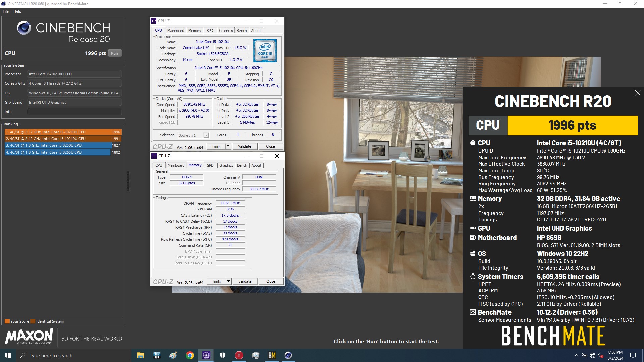644x362 pixels.
Task: Open Windows Security shield on taskbar
Action: click(223, 355)
